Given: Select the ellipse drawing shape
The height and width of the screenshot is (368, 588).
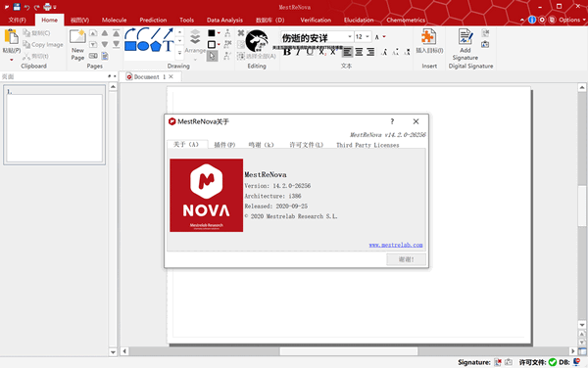Looking at the screenshot, I should [x=143, y=46].
